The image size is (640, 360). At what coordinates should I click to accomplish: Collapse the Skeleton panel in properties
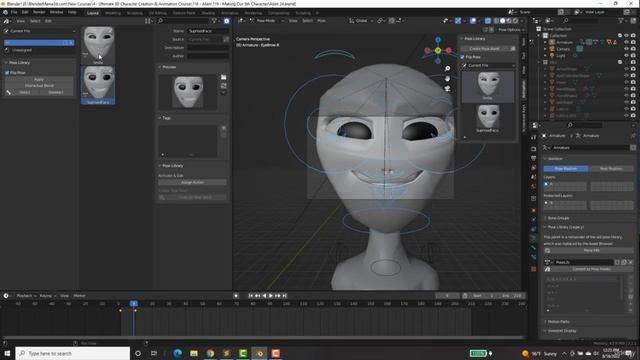point(554,158)
